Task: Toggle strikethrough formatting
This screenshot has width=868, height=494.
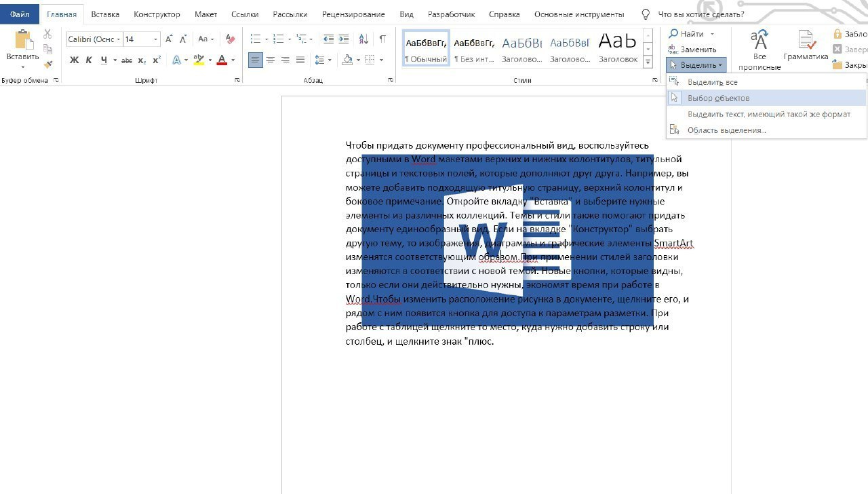Action: [x=127, y=60]
